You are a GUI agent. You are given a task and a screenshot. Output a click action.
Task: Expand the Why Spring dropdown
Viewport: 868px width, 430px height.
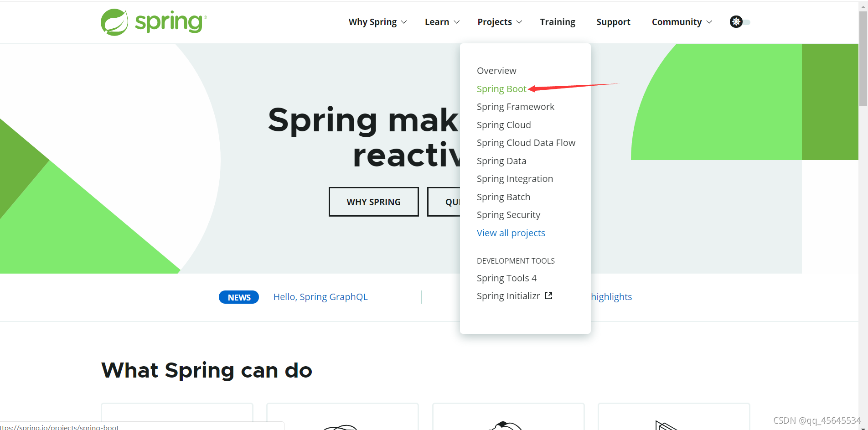click(377, 22)
